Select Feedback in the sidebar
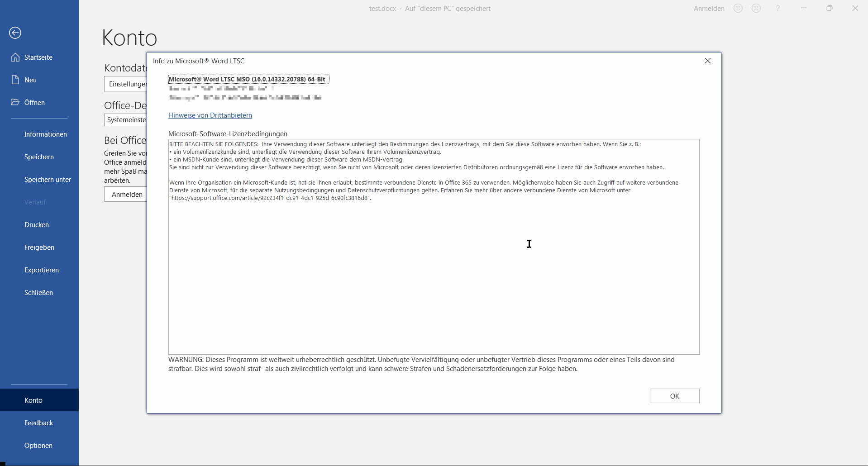Image resolution: width=868 pixels, height=466 pixels. 39,423
